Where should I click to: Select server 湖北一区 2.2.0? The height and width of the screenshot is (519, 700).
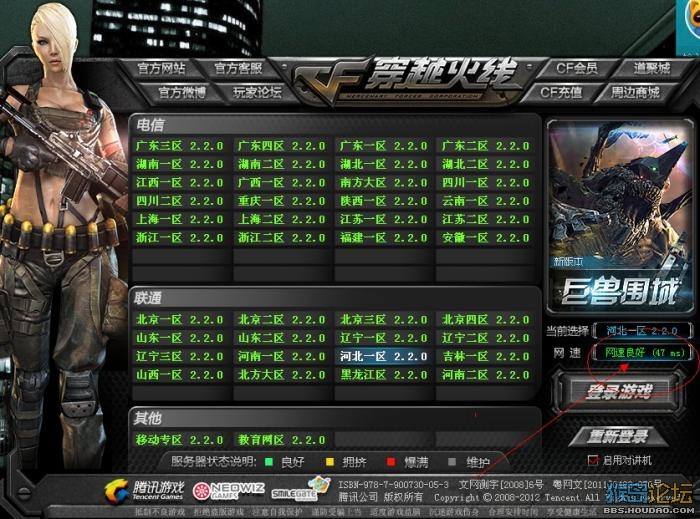pos(383,164)
